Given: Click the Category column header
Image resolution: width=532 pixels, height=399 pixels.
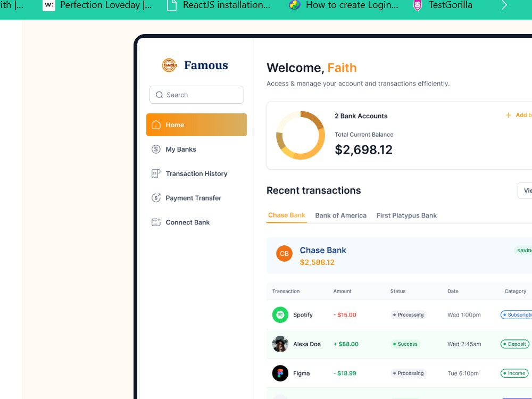Looking at the screenshot, I should click(515, 291).
